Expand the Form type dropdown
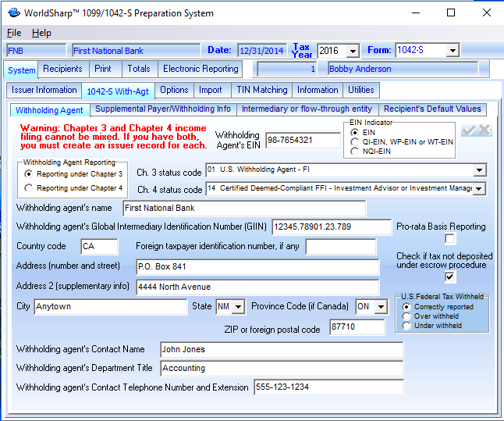 coord(452,51)
